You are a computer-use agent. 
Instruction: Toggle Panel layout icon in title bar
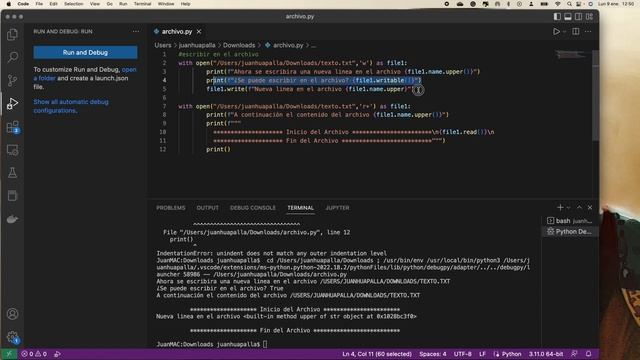[x=568, y=16]
